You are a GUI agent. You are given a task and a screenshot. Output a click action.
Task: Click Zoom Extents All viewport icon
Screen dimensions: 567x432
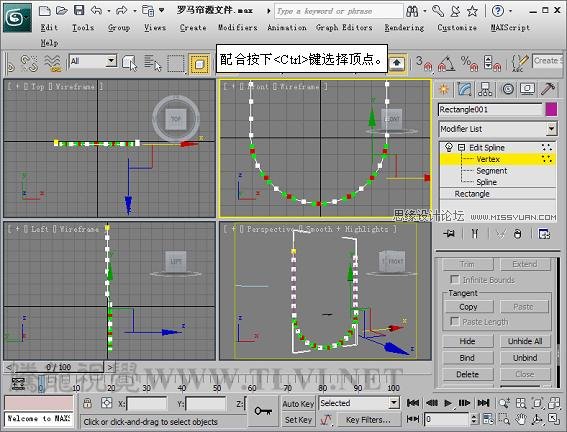coord(554,403)
